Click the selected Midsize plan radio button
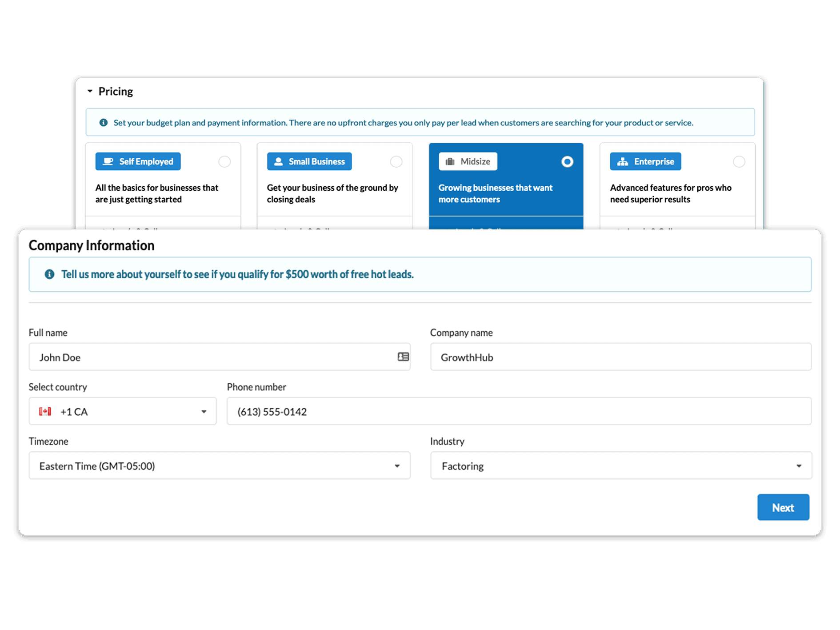 (567, 161)
